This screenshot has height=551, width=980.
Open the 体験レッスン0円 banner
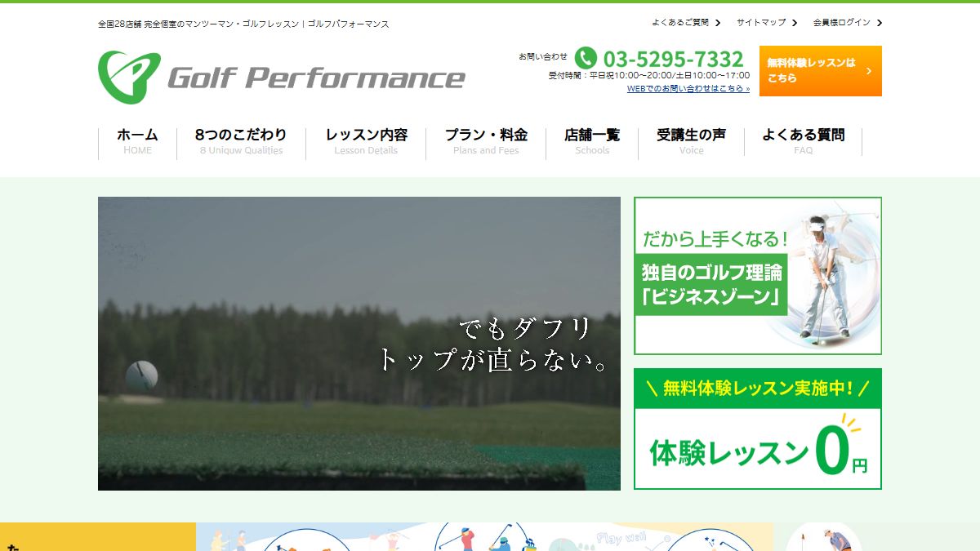(x=758, y=429)
